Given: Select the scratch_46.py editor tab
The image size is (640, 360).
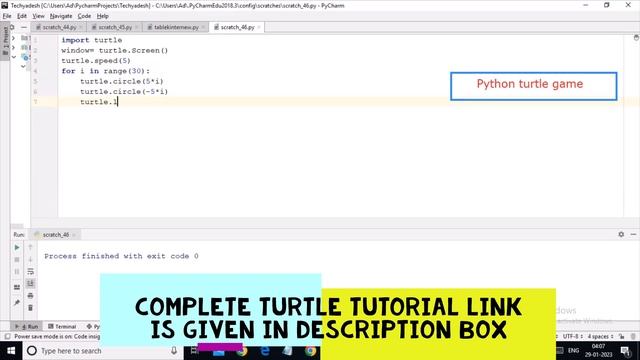Looking at the screenshot, I should [237, 27].
